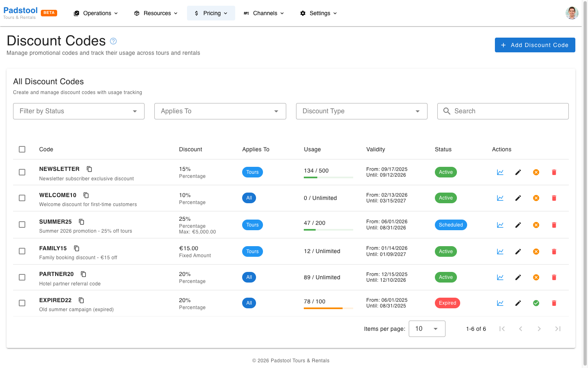Sort by the Code column header
This screenshot has width=588, height=368.
(46, 149)
